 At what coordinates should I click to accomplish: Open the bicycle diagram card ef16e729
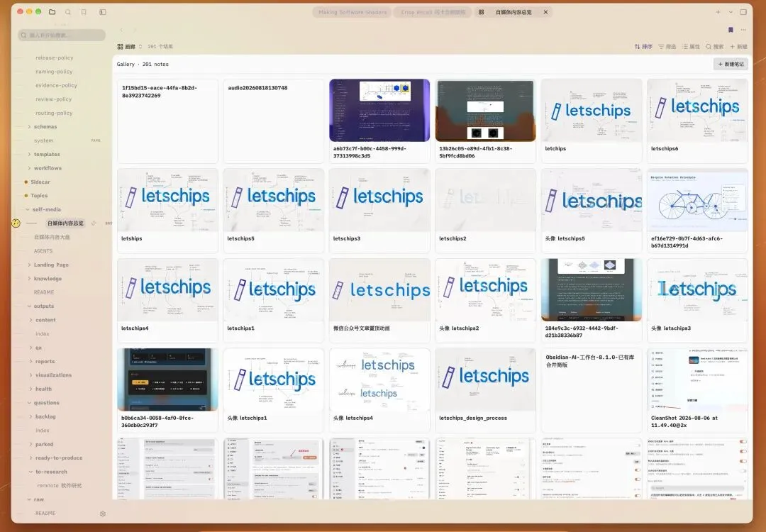[697, 211]
